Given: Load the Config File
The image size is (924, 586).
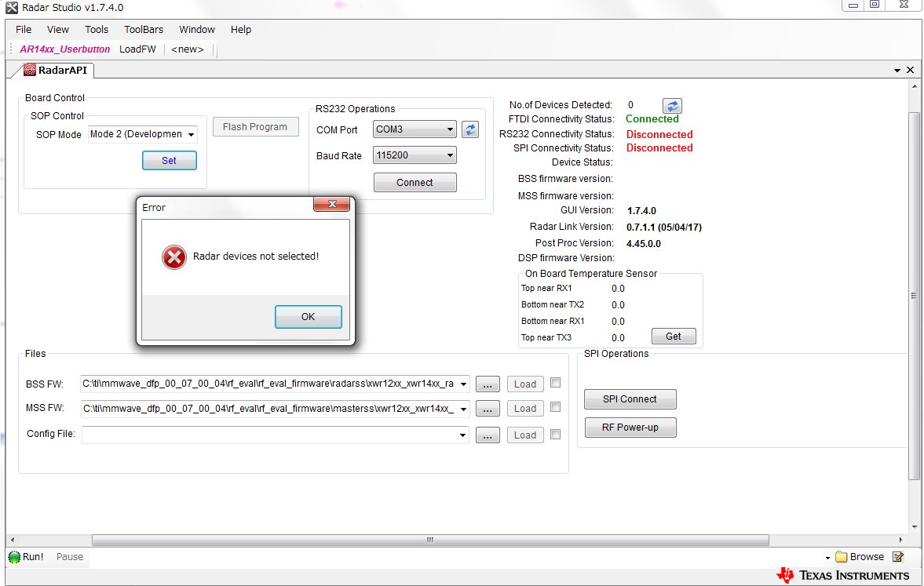Looking at the screenshot, I should [525, 435].
